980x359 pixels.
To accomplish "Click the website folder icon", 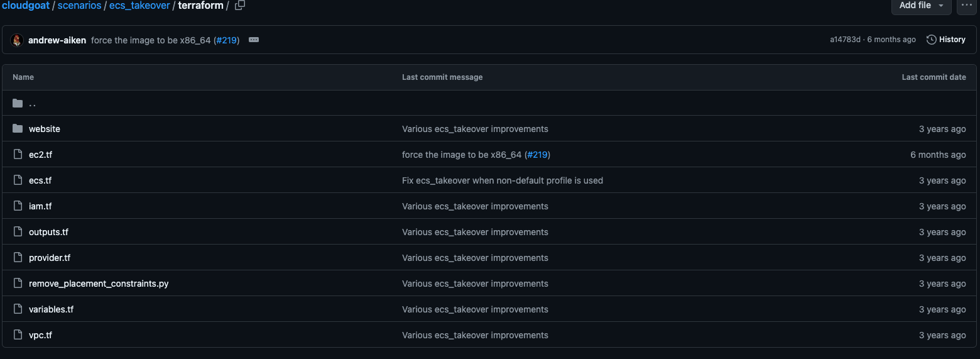I will tap(18, 129).
